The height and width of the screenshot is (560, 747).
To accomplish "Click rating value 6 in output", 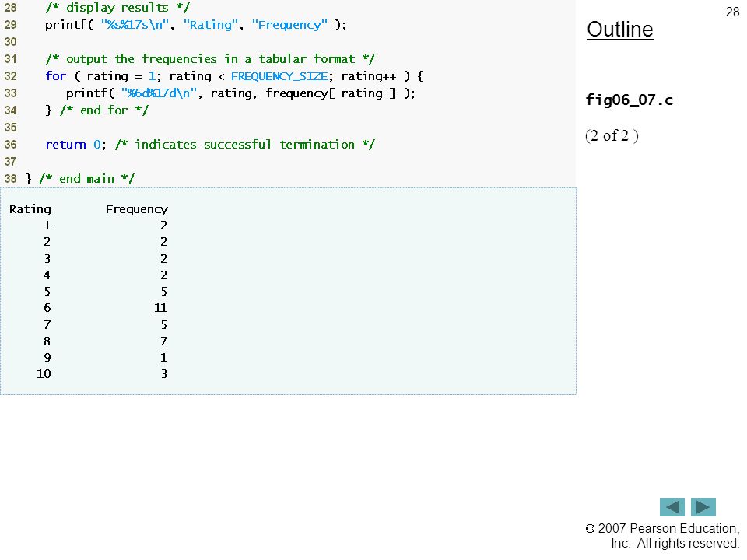I will (47, 308).
